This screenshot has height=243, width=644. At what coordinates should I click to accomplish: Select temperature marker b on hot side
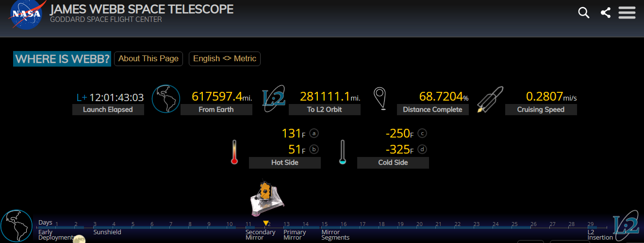(314, 149)
